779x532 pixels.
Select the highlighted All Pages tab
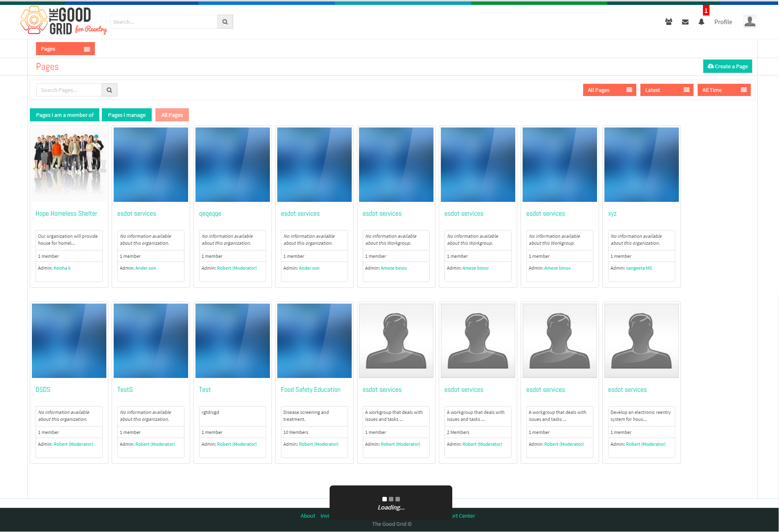tap(172, 115)
